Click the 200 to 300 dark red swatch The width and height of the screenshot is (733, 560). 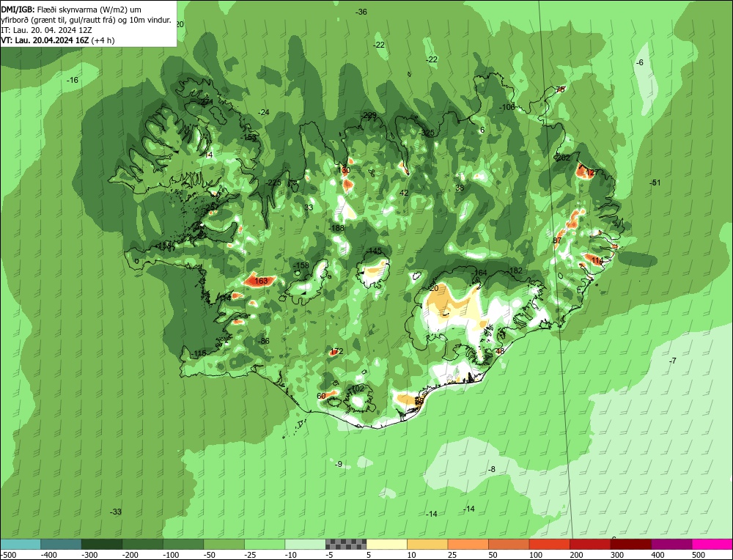(590, 544)
